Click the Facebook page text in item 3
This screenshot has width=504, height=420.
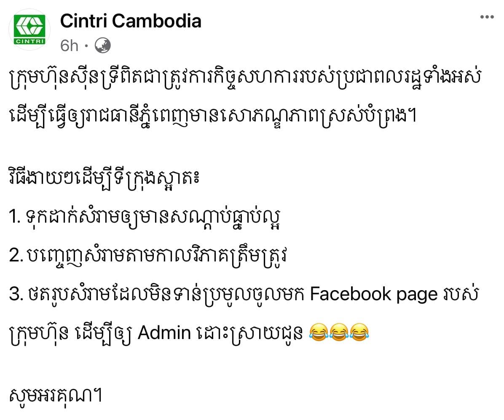point(373,295)
